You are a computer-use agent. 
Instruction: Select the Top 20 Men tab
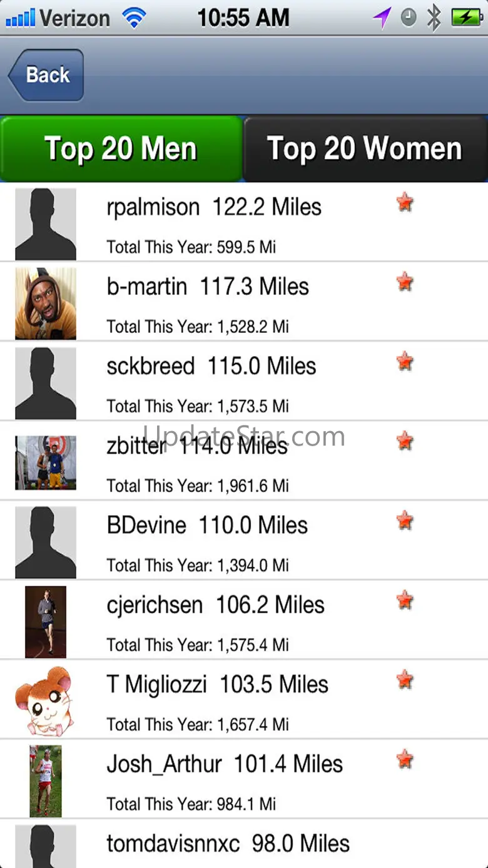[121, 149]
